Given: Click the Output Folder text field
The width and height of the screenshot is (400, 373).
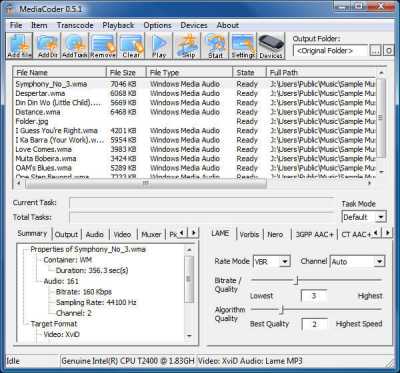Looking at the screenshot, I should (330, 51).
